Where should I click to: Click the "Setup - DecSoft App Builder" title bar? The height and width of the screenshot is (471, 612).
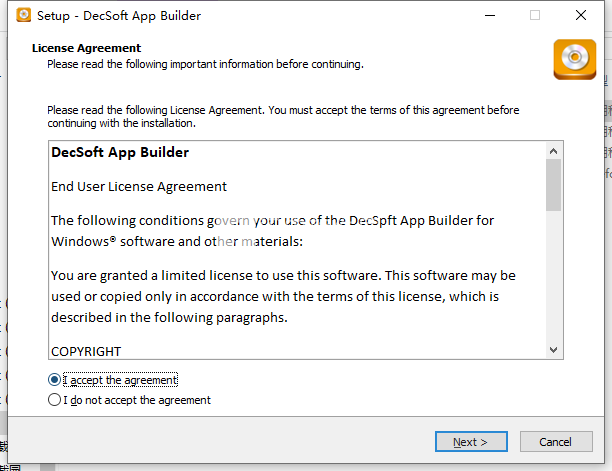tap(119, 16)
